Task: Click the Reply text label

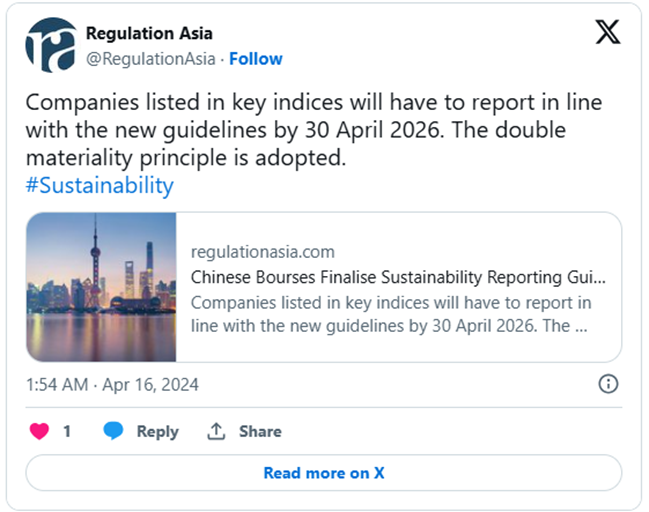Action: 157,431
